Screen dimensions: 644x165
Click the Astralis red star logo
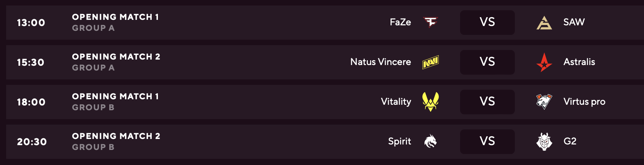click(544, 62)
